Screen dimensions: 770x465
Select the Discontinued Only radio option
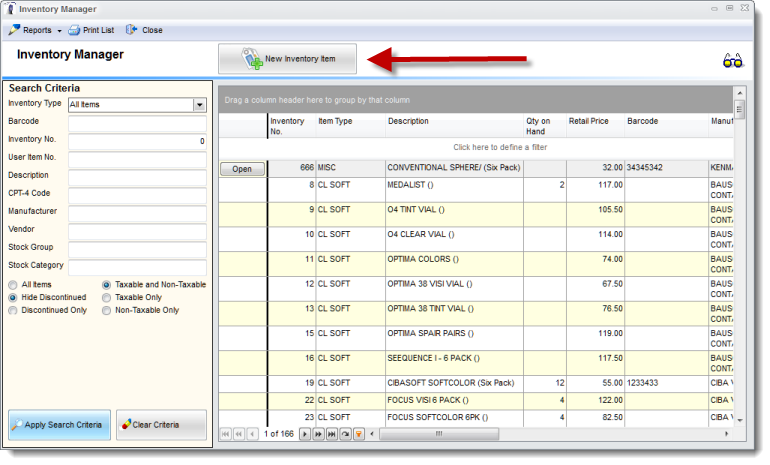(x=13, y=310)
